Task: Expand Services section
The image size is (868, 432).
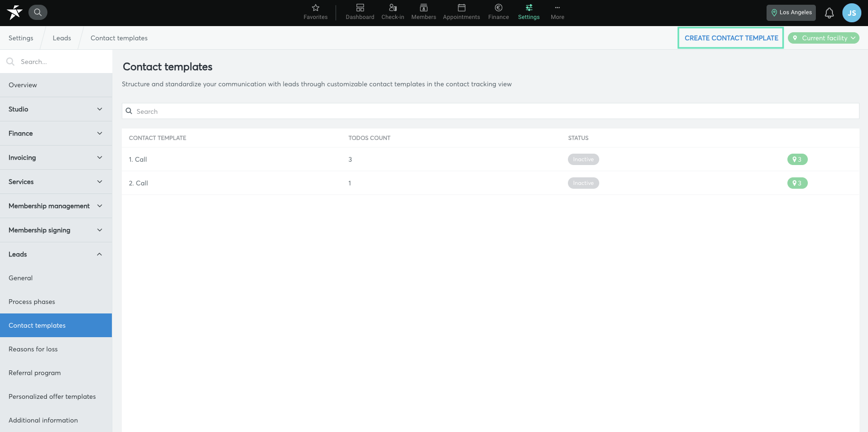Action: pyautogui.click(x=56, y=182)
